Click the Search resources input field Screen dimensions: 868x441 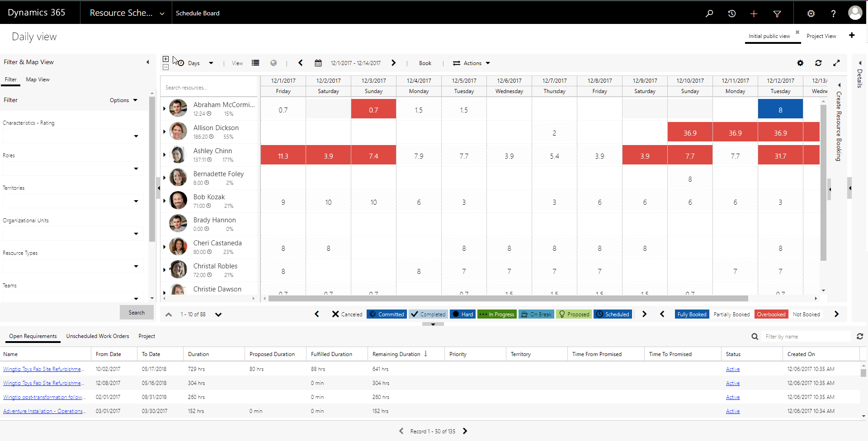[209, 87]
